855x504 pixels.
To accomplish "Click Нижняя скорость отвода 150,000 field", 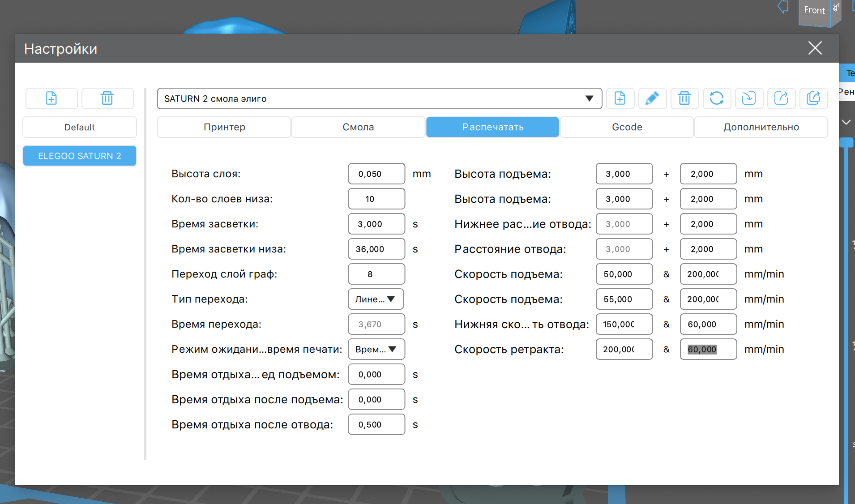I will pyautogui.click(x=624, y=324).
